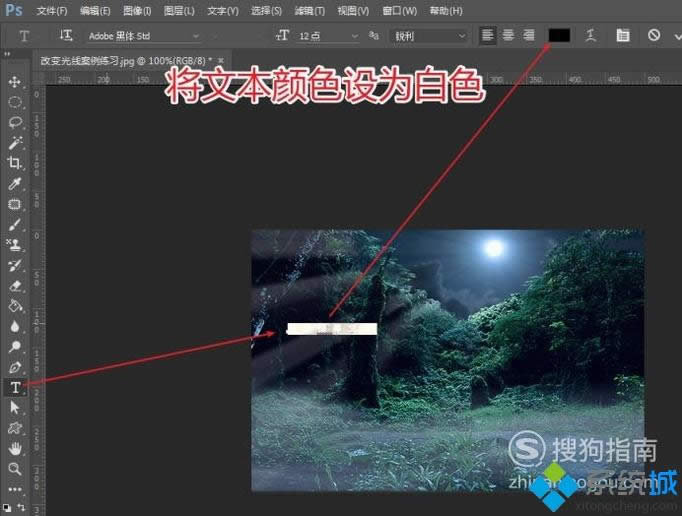Select the Patch healing tool

pos(15,204)
